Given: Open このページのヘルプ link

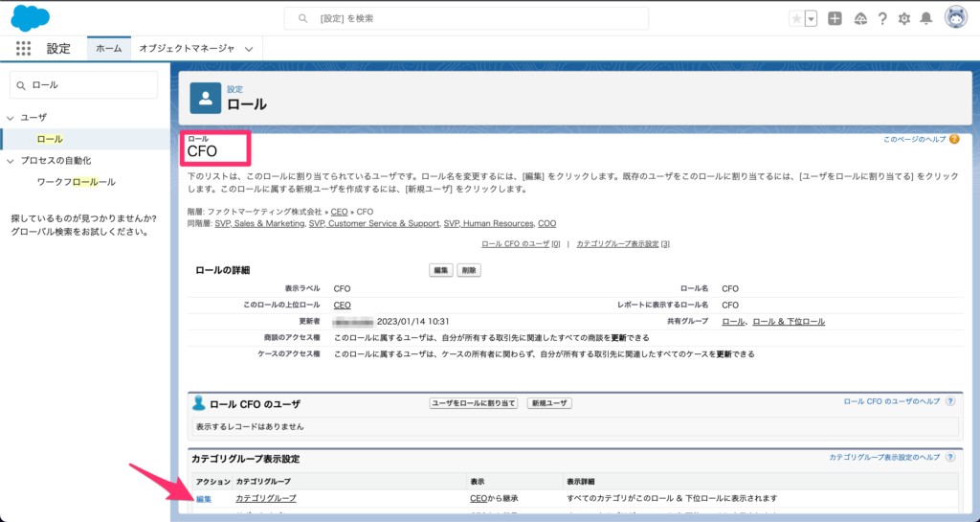Looking at the screenshot, I should [914, 140].
